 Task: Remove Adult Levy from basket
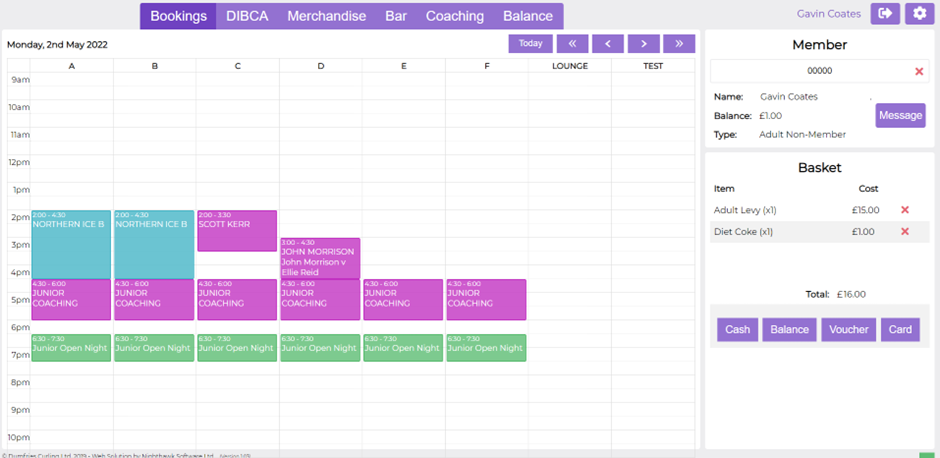tap(905, 210)
